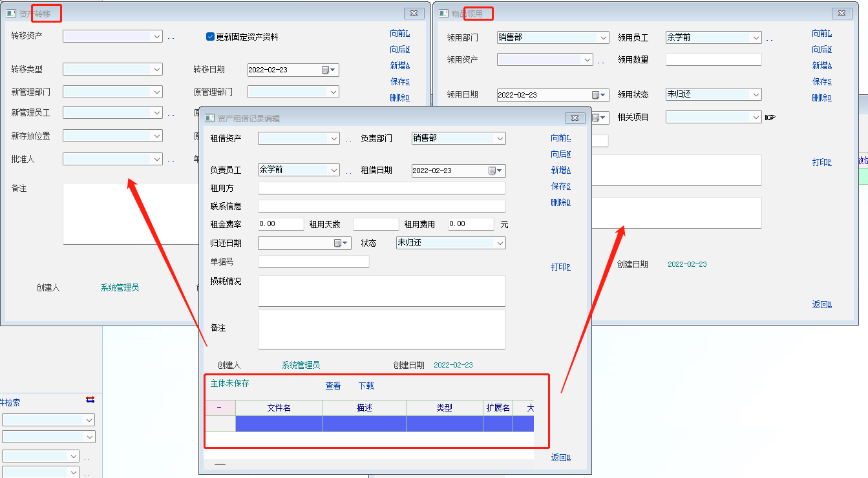Image resolution: width=868 pixels, height=478 pixels.
Task: Open the 批准人 dropdown list
Action: 157,159
